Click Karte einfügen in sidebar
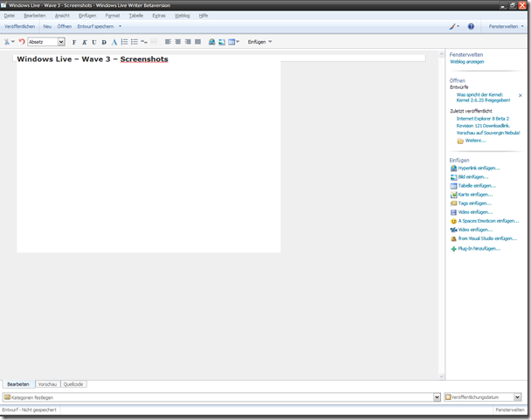This screenshot has width=531, height=420. coord(472,195)
